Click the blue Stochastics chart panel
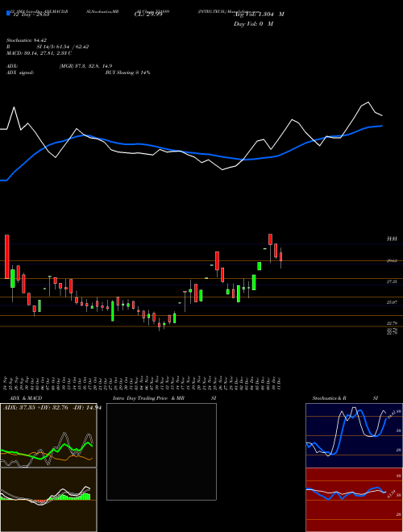The height and width of the screenshot is (532, 403). click(x=354, y=435)
